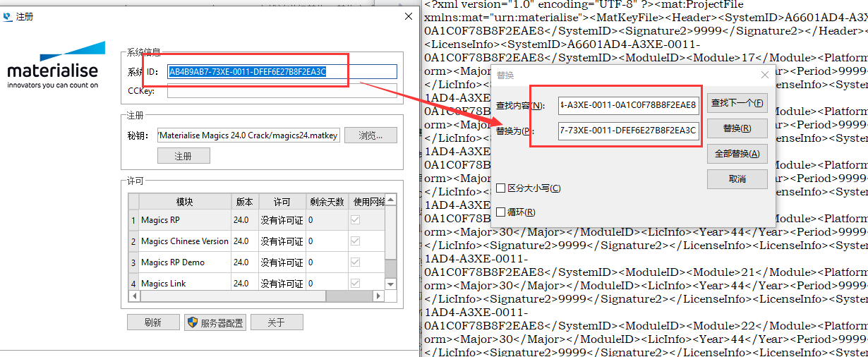
Task: Click 没有许可证 in Magics RP row
Action: point(282,220)
